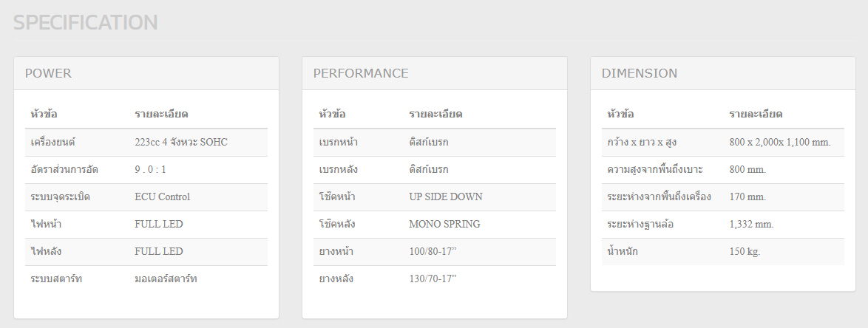Select the 800 x 2,000x 1,100 mm. dimensions value
This screenshot has height=328, width=868.
coord(779,142)
